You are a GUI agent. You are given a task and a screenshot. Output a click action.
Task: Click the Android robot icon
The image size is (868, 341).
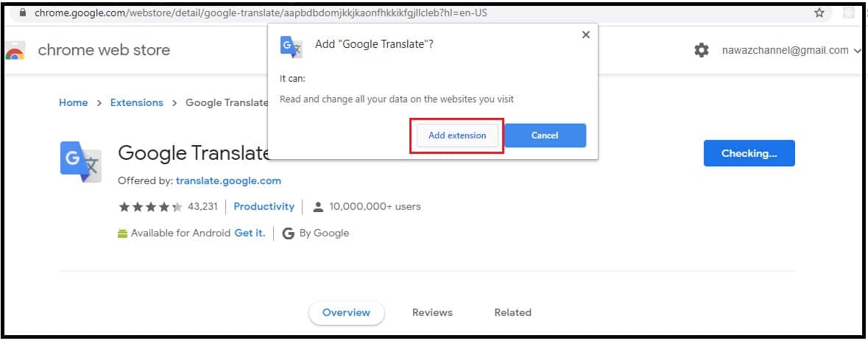(x=122, y=233)
